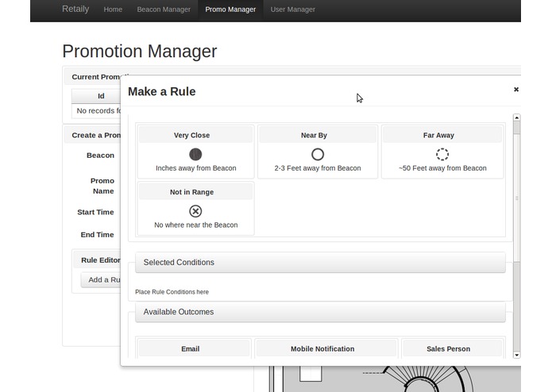Click the Near By condition header
Viewport: 552px width, 392px height.
click(318, 135)
